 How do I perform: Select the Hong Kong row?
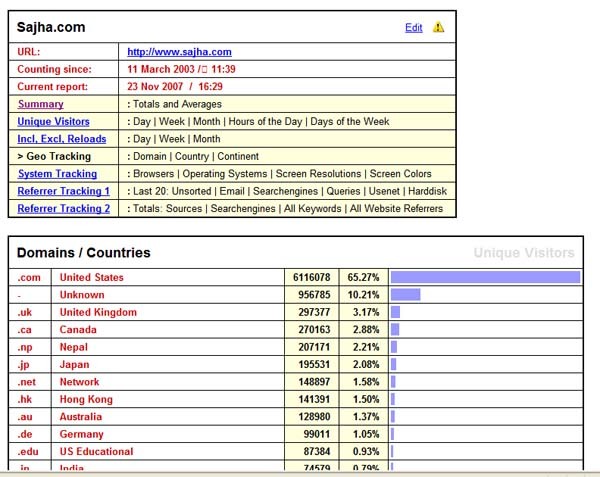[x=89, y=399]
